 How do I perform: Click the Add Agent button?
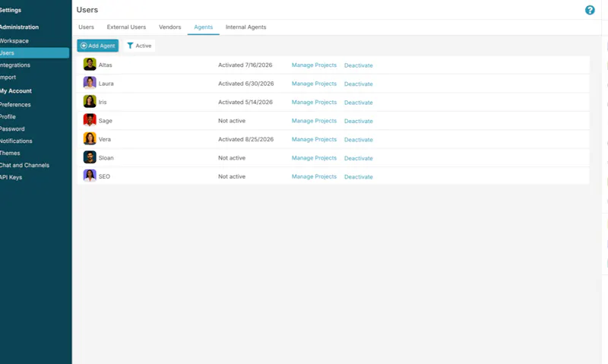(x=98, y=46)
